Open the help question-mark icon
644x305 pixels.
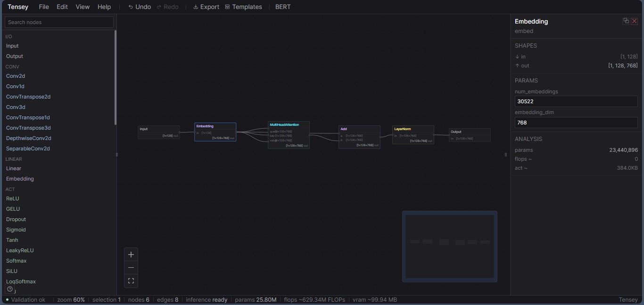point(10,289)
